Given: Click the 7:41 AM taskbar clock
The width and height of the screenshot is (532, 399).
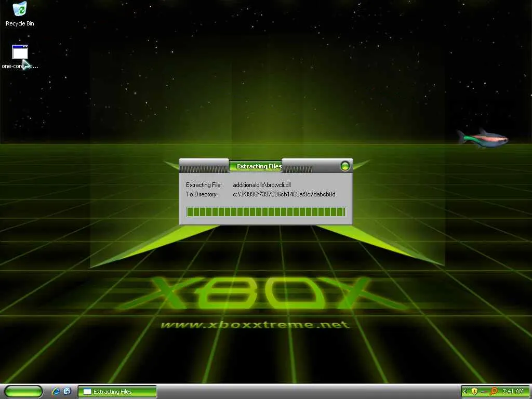Looking at the screenshot, I should 513,392.
